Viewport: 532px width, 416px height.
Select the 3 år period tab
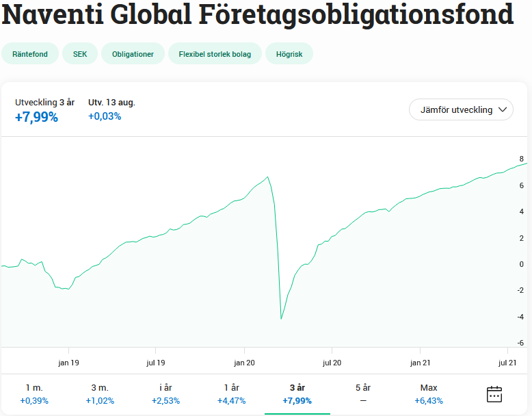[x=297, y=394]
